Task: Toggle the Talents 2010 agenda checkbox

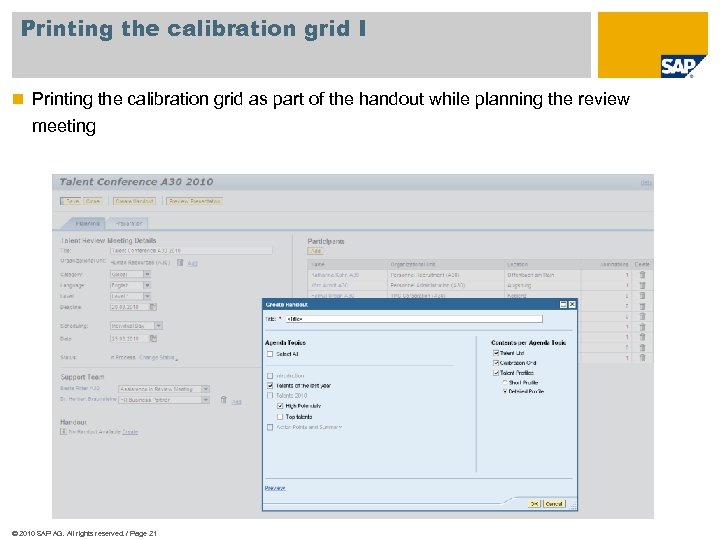Action: tap(270, 395)
